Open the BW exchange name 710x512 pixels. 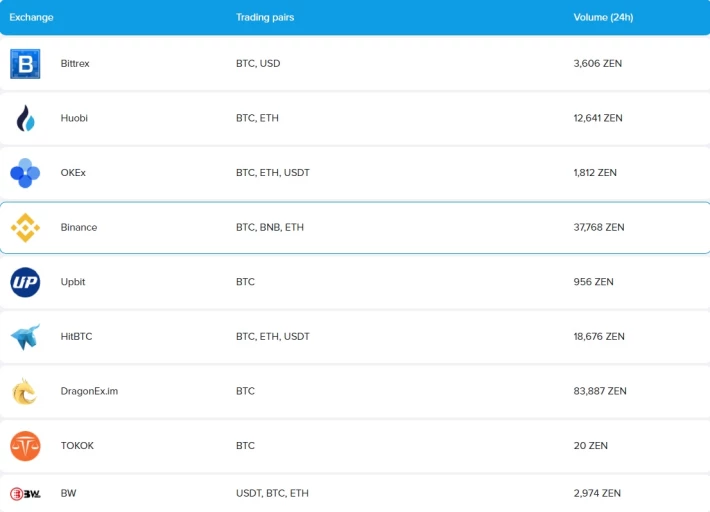pos(68,493)
